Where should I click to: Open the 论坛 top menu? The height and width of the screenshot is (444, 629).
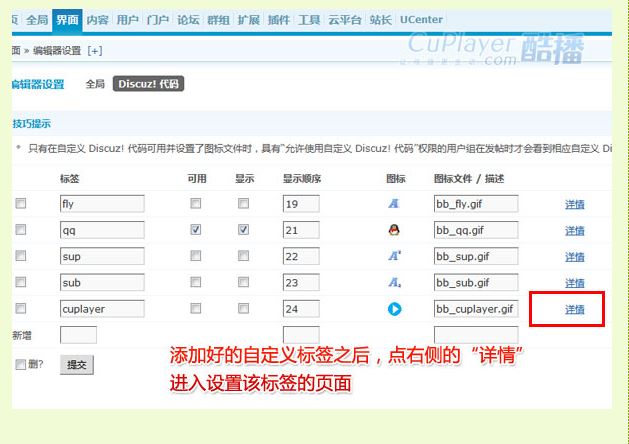(188, 20)
